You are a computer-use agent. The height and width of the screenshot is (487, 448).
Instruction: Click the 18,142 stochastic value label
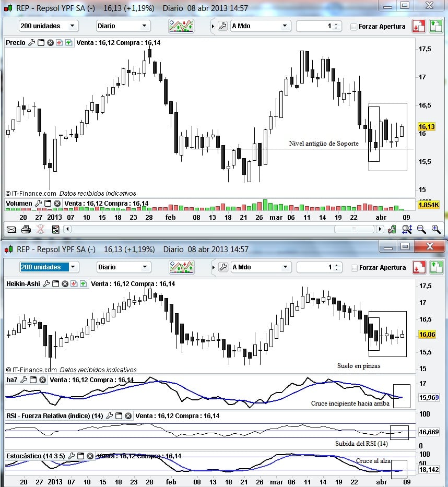pyautogui.click(x=429, y=469)
